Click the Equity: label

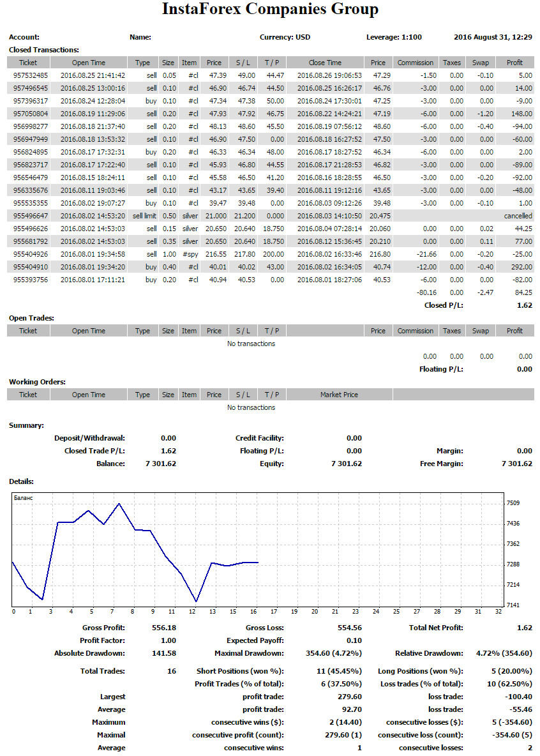(272, 464)
